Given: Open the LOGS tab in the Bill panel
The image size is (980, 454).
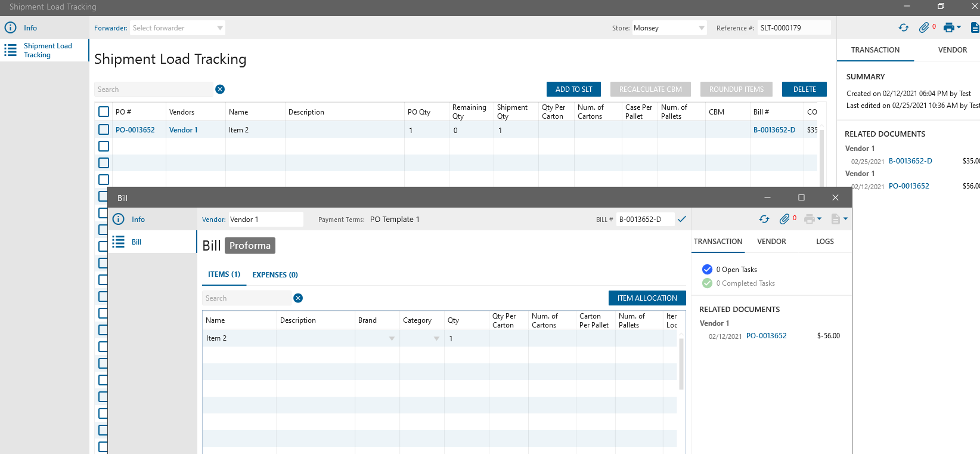Looking at the screenshot, I should click(824, 242).
